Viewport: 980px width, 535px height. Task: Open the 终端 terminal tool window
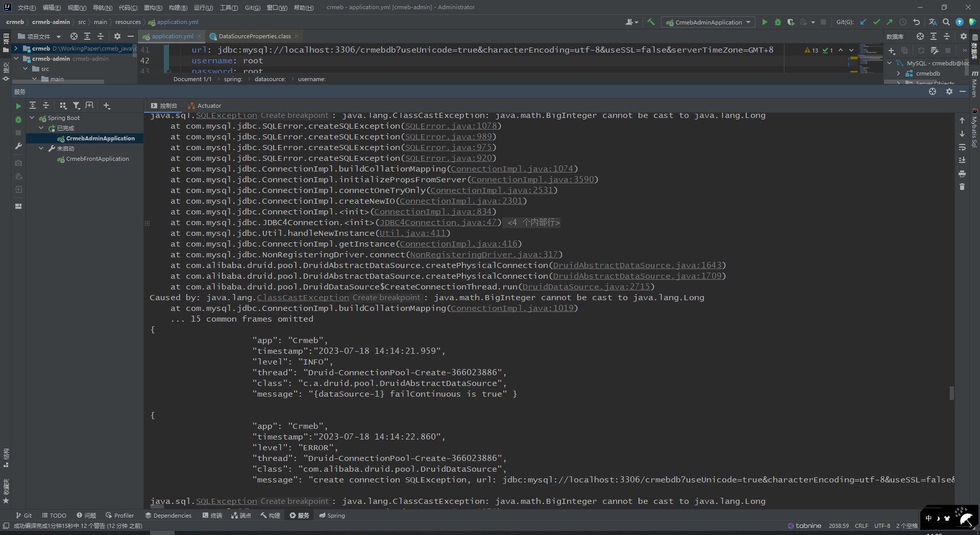click(212, 516)
